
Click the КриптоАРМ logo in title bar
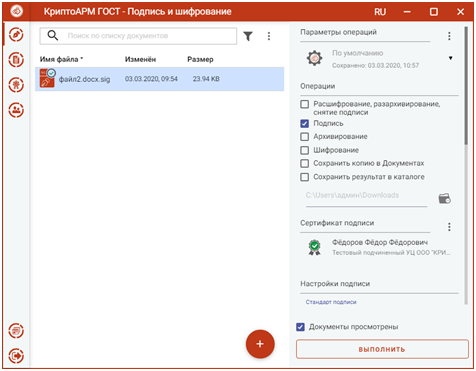point(16,11)
